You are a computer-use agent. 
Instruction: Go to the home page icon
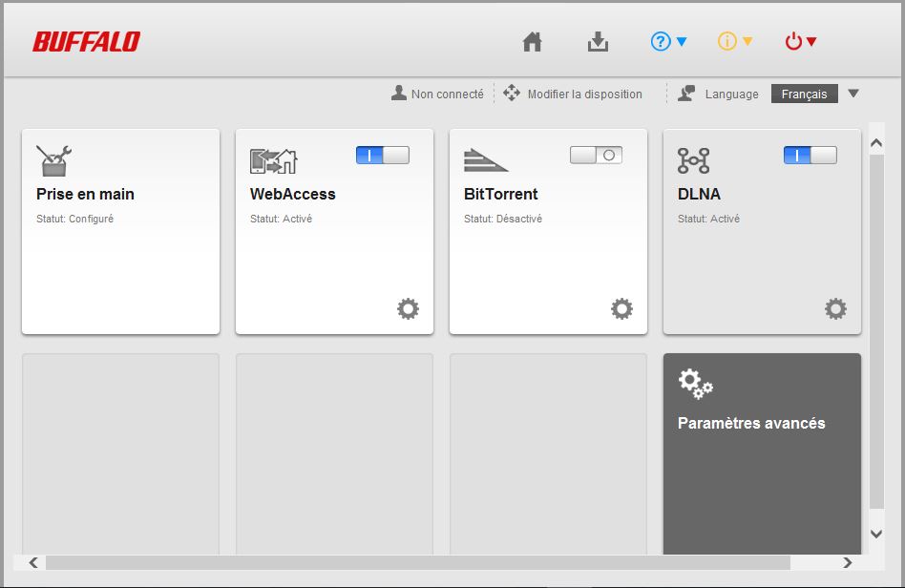point(532,42)
